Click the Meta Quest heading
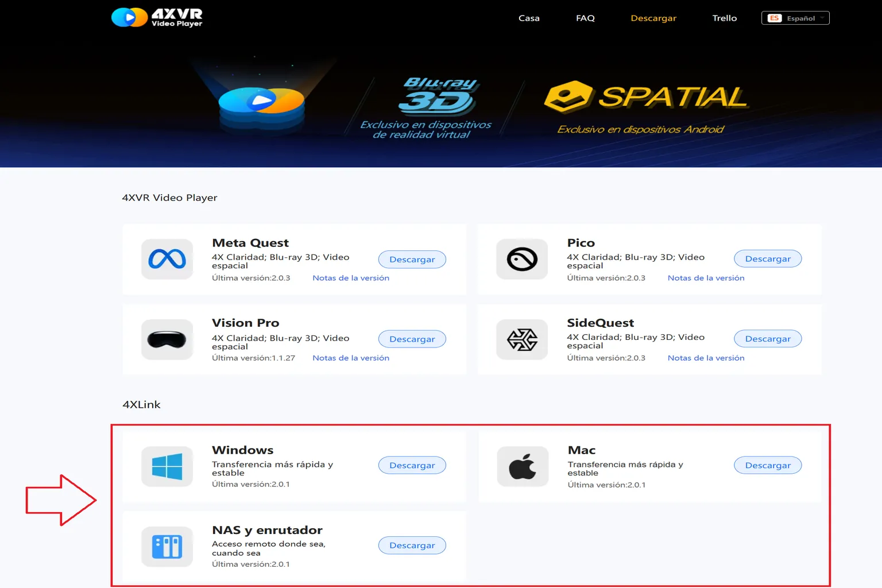The image size is (882, 588). (250, 243)
